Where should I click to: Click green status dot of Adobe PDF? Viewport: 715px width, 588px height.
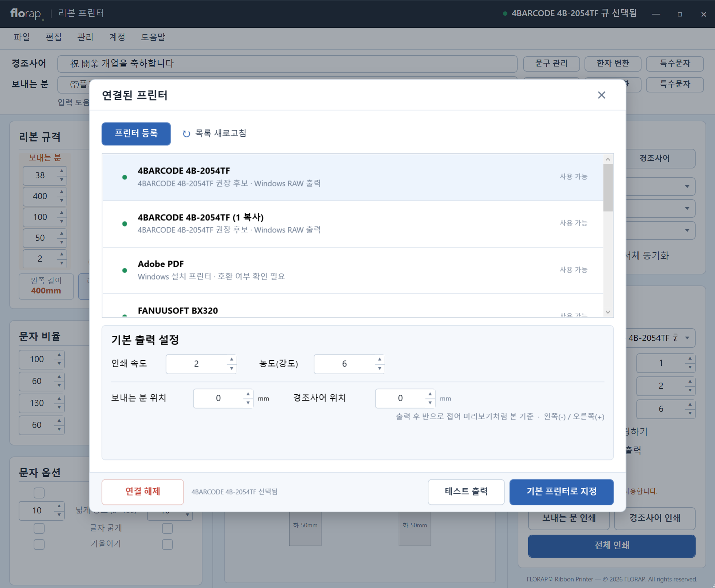[125, 270]
